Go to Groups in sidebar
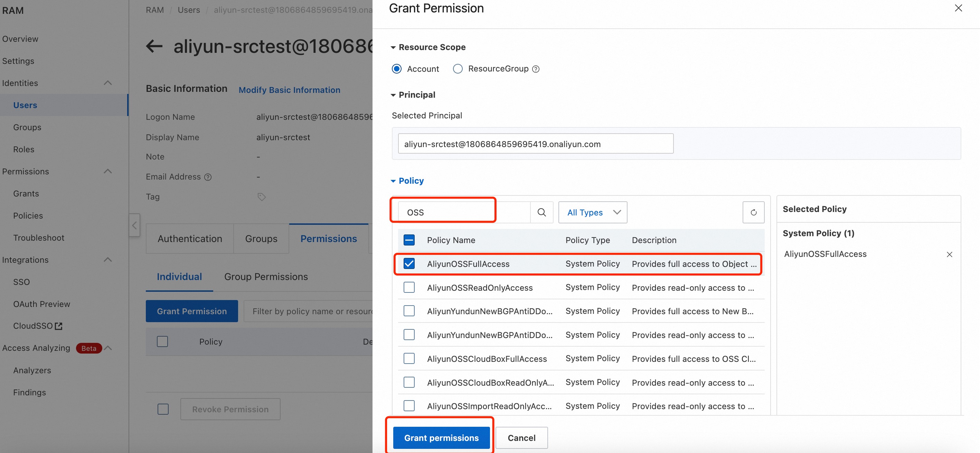Screen dimensions: 980x453 tap(27, 127)
